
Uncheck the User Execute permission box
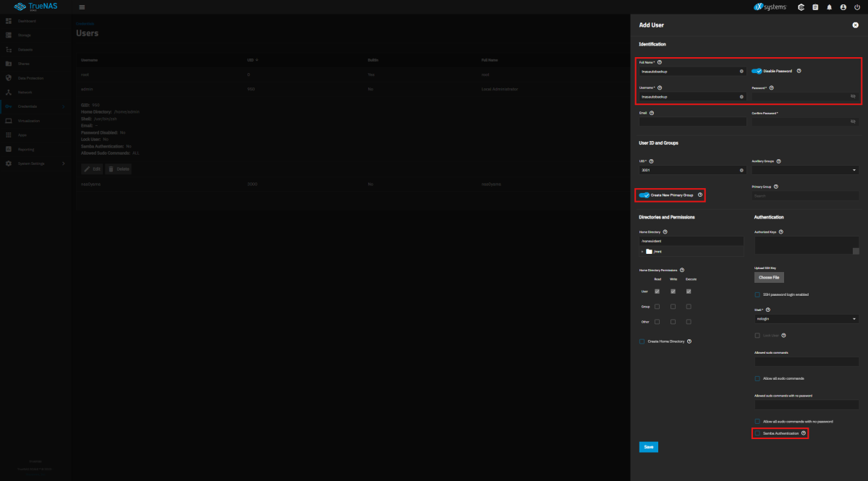point(689,291)
